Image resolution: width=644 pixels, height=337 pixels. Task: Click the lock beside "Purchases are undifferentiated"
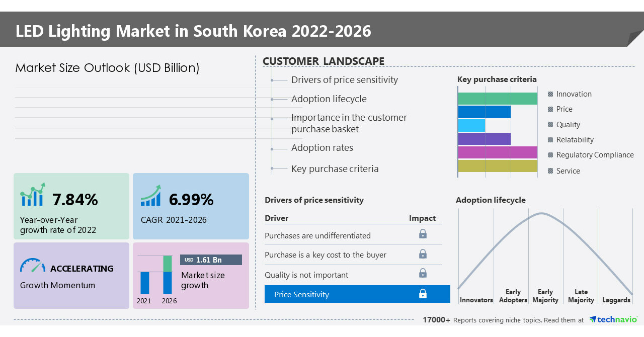point(423,234)
